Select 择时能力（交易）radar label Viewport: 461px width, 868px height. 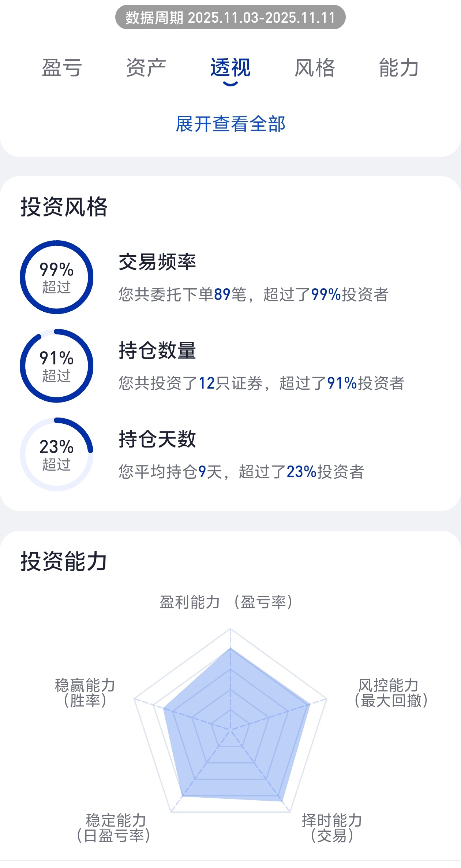click(332, 828)
